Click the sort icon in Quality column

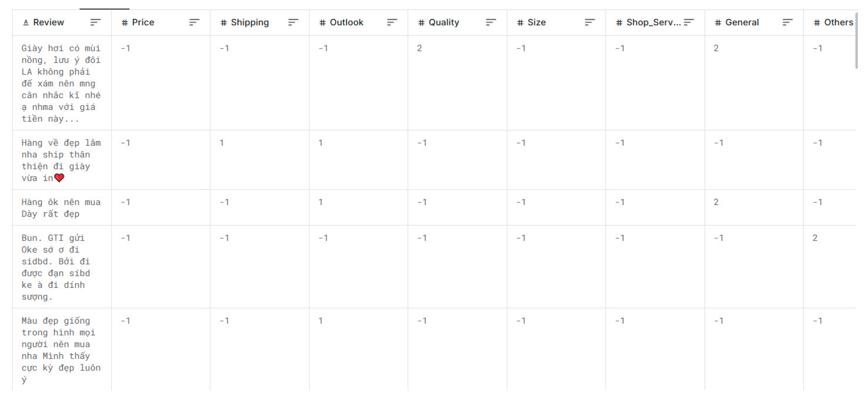coord(491,22)
